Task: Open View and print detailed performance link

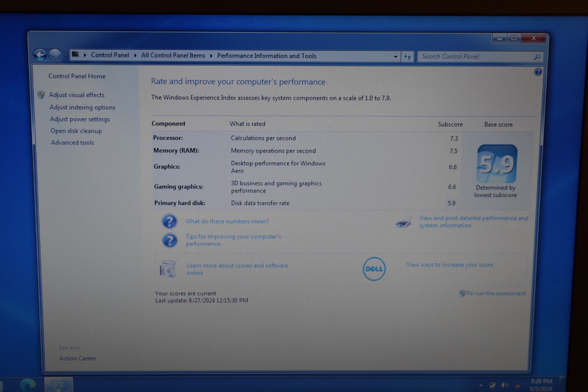Action: coord(474,222)
